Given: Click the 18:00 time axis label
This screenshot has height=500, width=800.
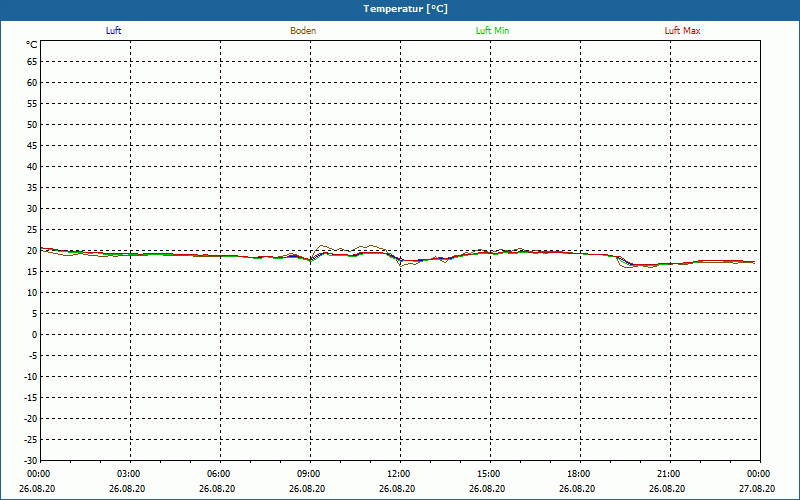Looking at the screenshot, I should [579, 474].
